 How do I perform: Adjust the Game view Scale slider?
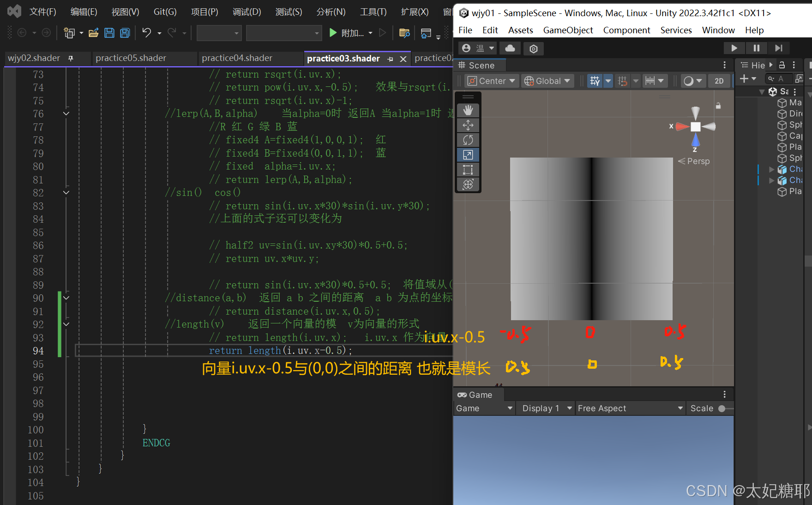[x=721, y=408]
